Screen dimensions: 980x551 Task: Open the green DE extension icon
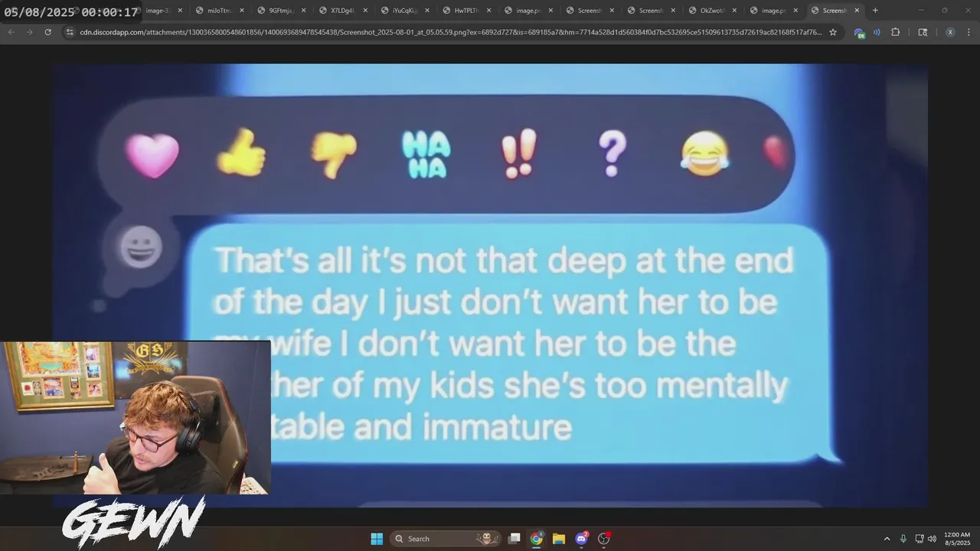(860, 33)
